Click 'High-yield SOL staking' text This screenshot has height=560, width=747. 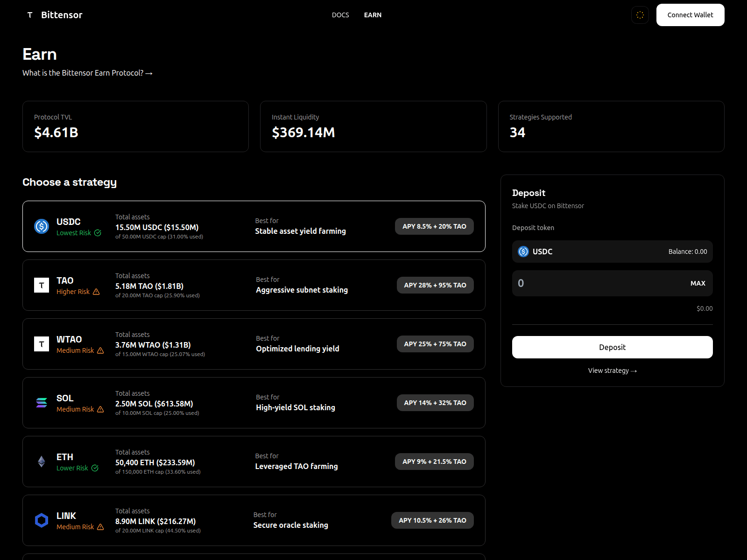pyautogui.click(x=296, y=407)
